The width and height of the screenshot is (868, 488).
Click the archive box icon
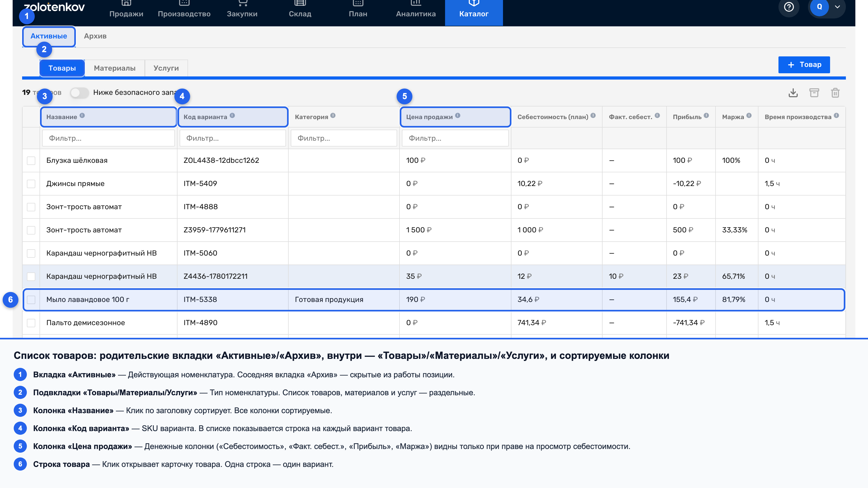point(814,93)
